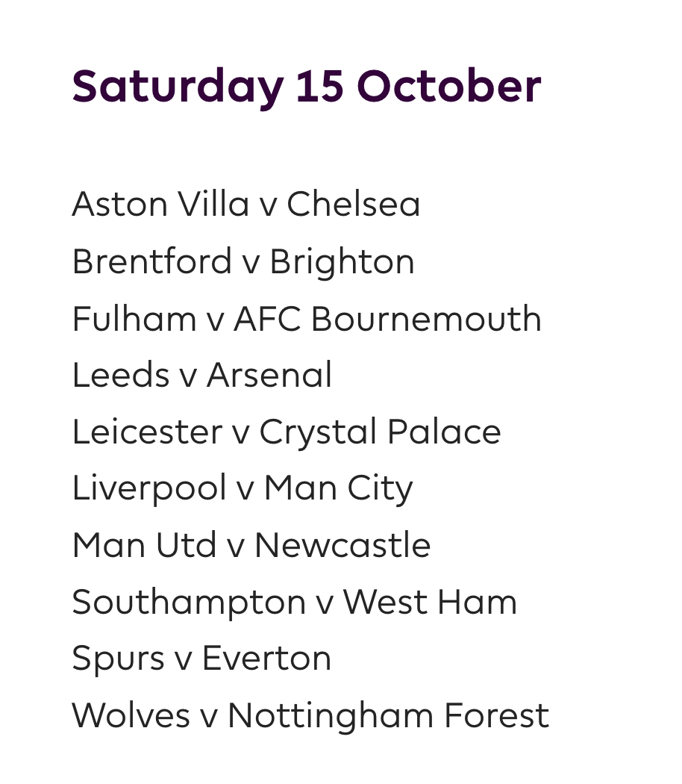Select the Spurs v Everton match

(x=201, y=659)
